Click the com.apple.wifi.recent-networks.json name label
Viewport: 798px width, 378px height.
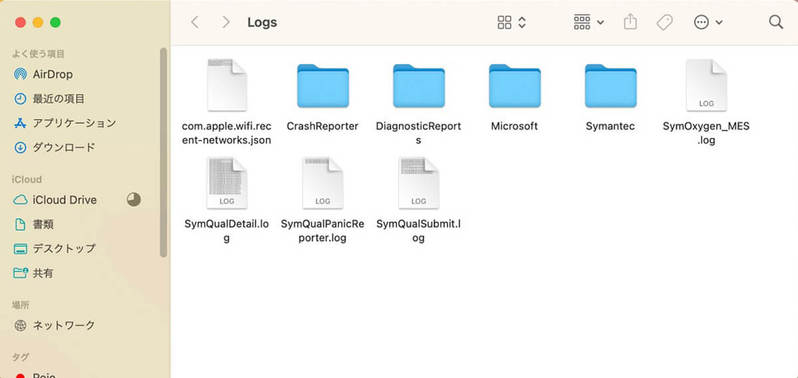(x=226, y=133)
